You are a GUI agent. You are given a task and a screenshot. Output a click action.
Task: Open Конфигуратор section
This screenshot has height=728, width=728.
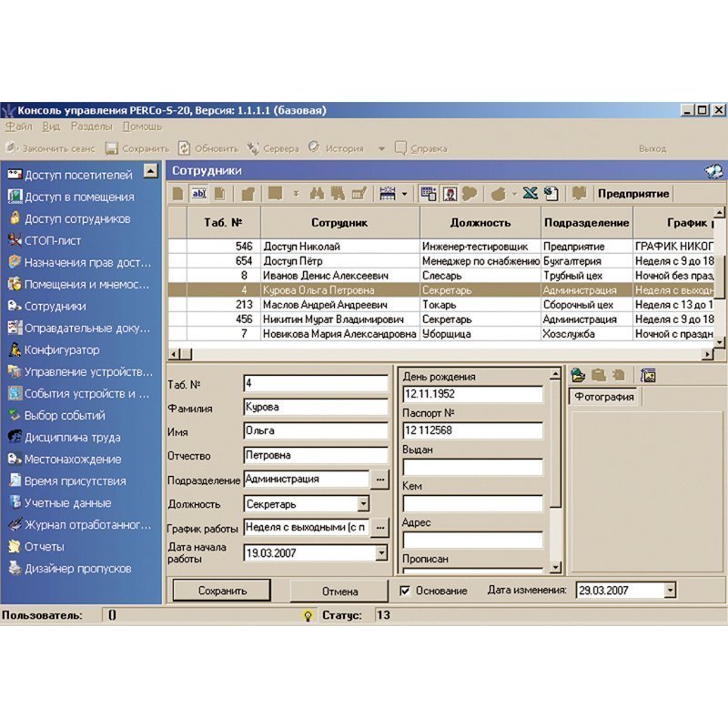[x=54, y=349]
